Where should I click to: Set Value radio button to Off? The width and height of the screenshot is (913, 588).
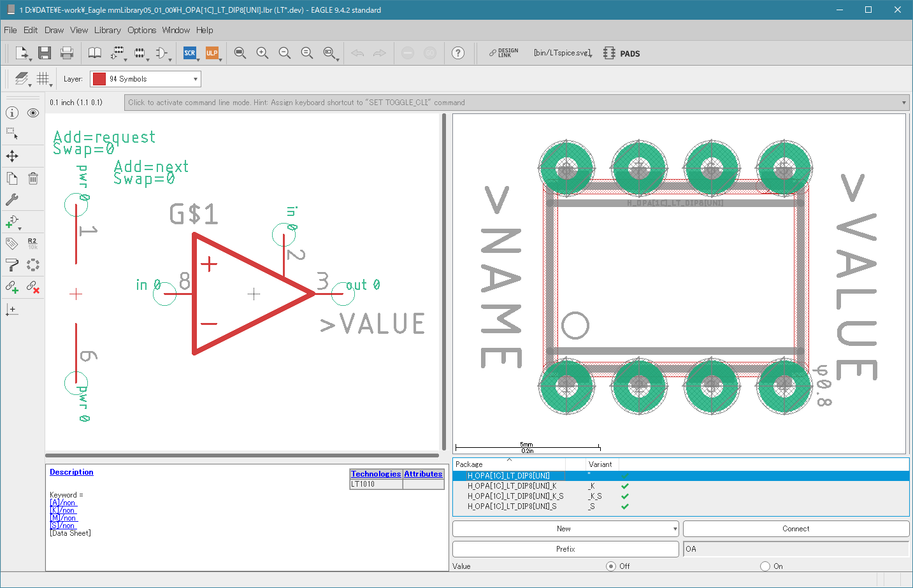click(x=611, y=566)
